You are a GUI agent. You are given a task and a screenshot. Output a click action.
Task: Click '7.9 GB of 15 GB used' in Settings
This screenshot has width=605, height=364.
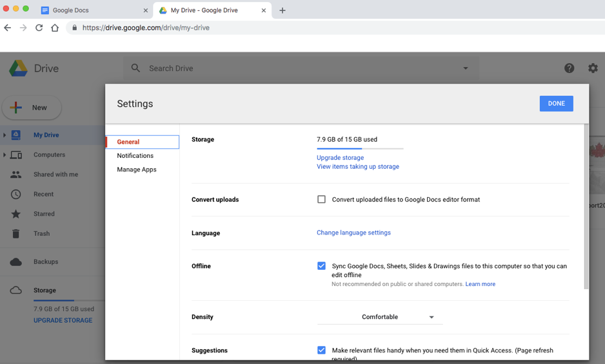[x=347, y=140]
